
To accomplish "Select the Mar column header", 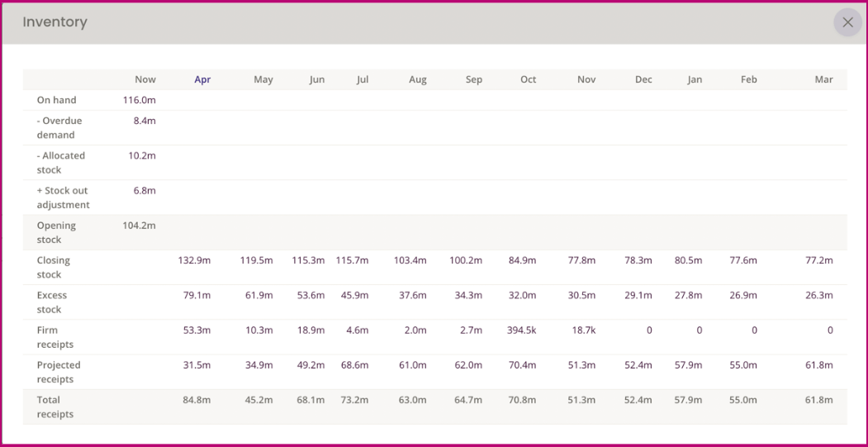I will 823,80.
